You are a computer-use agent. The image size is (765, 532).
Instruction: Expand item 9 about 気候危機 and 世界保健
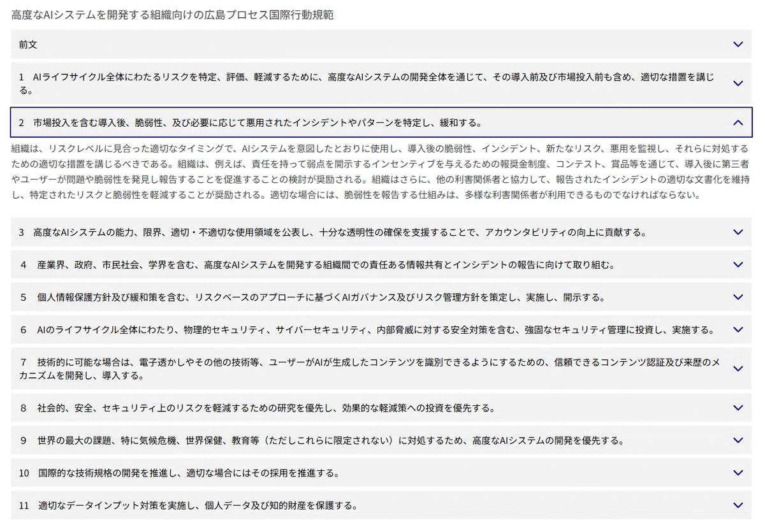coord(381,440)
